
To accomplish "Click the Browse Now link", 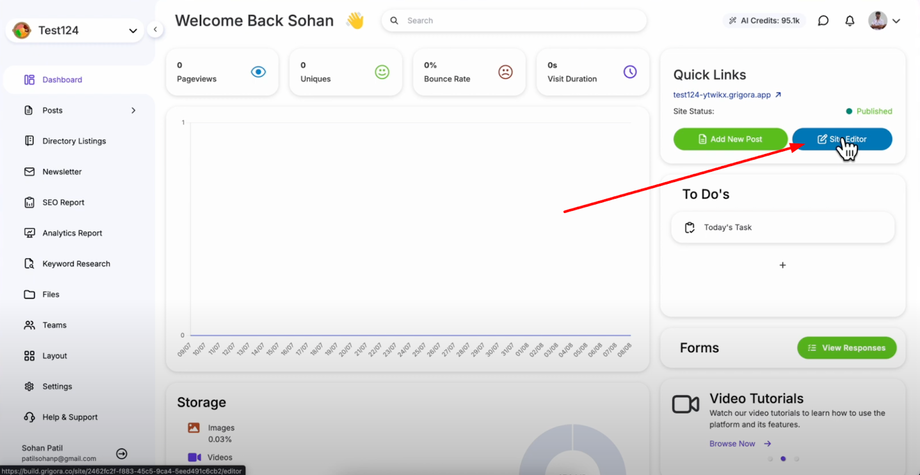I will click(740, 444).
